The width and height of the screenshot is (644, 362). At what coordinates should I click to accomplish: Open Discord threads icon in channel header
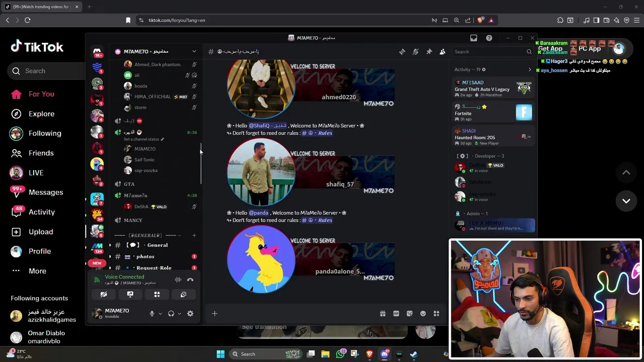(x=402, y=52)
